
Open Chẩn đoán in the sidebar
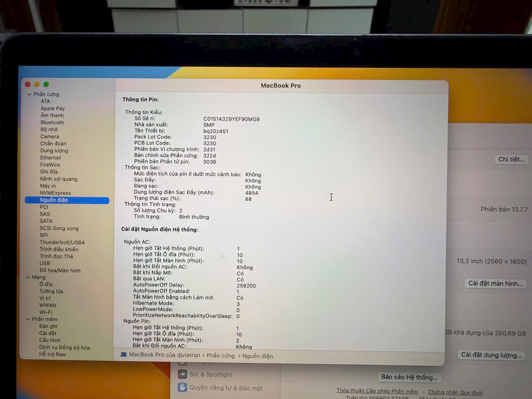pyautogui.click(x=54, y=144)
